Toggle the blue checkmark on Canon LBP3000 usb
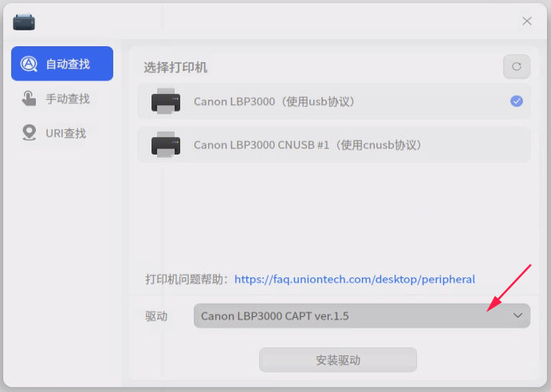 [516, 101]
